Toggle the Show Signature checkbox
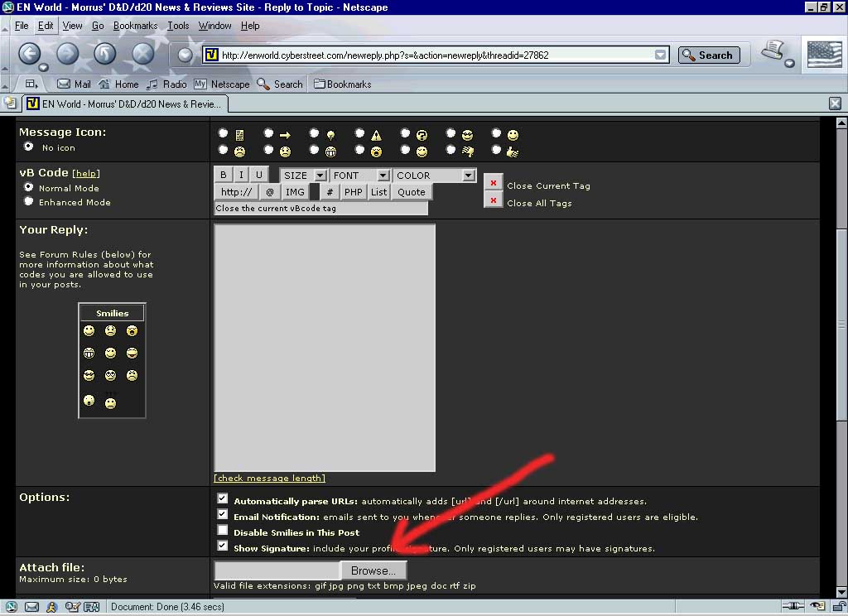This screenshot has width=848, height=616. (x=222, y=546)
